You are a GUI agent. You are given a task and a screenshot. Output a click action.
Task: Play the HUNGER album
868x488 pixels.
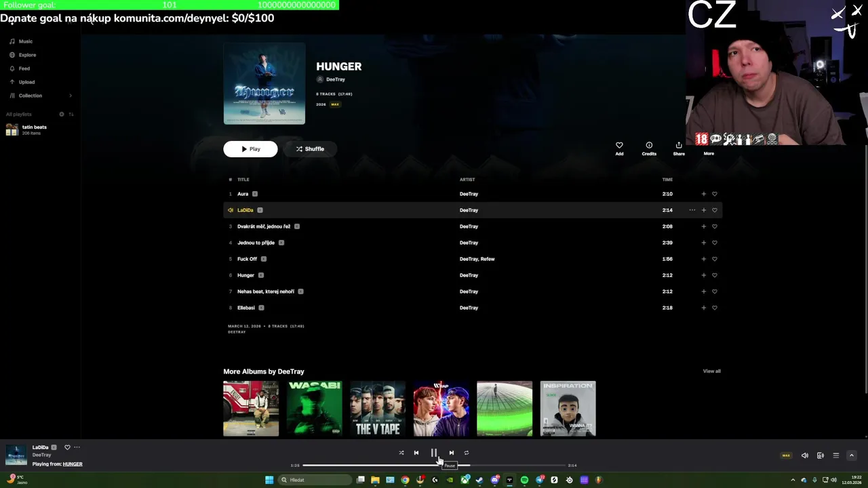(250, 149)
